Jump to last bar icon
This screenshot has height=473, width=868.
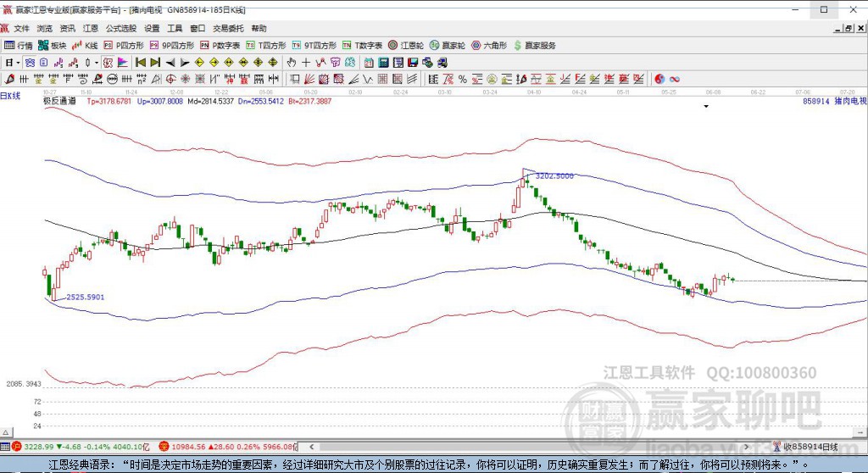point(156,63)
